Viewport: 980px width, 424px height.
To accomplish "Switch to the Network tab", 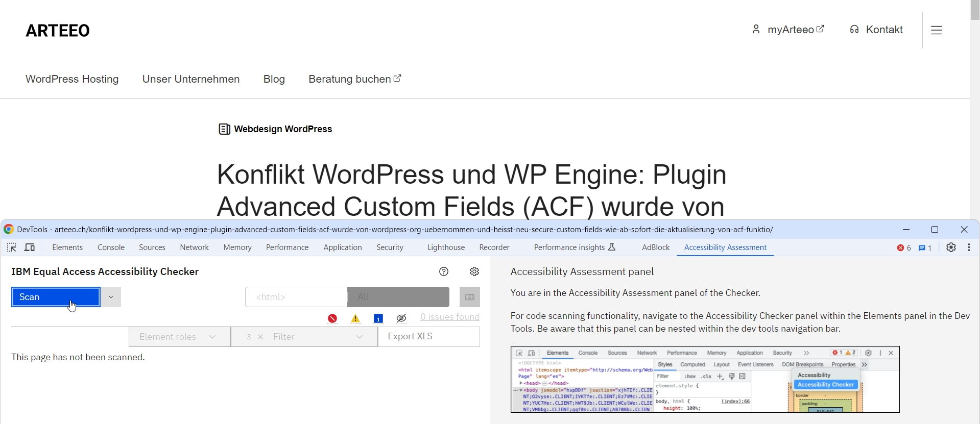I will click(x=194, y=247).
